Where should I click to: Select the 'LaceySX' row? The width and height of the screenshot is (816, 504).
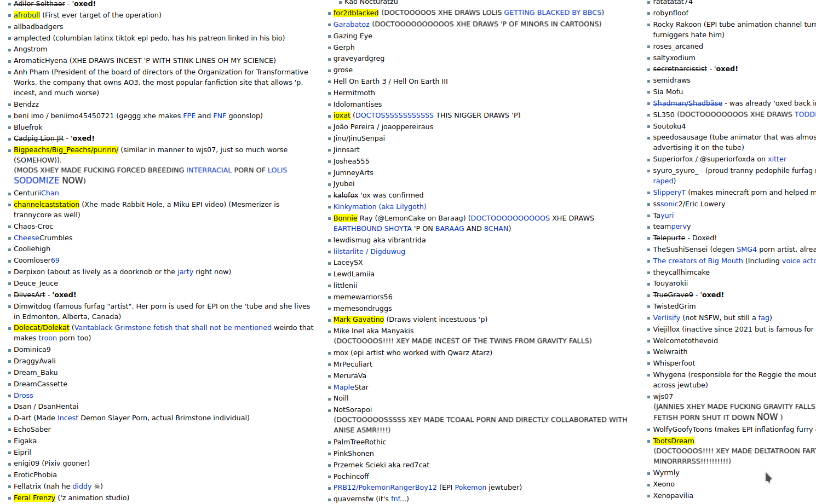pos(348,262)
